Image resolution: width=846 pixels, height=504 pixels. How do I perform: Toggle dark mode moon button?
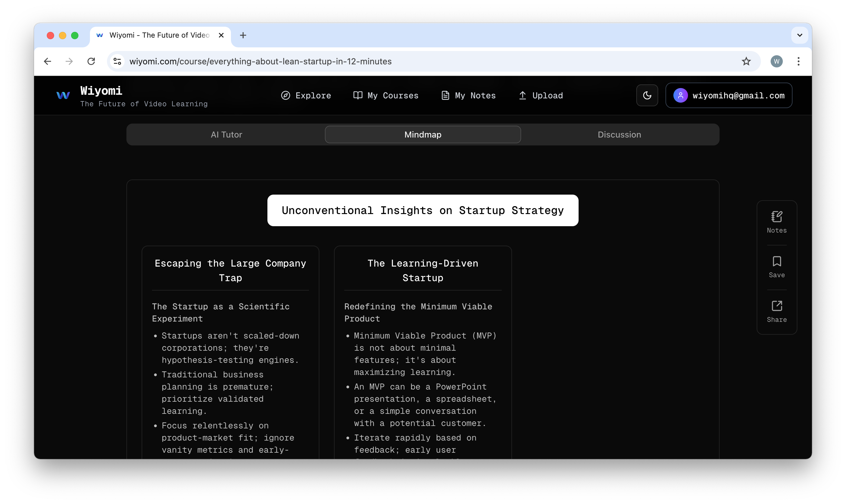[647, 95]
